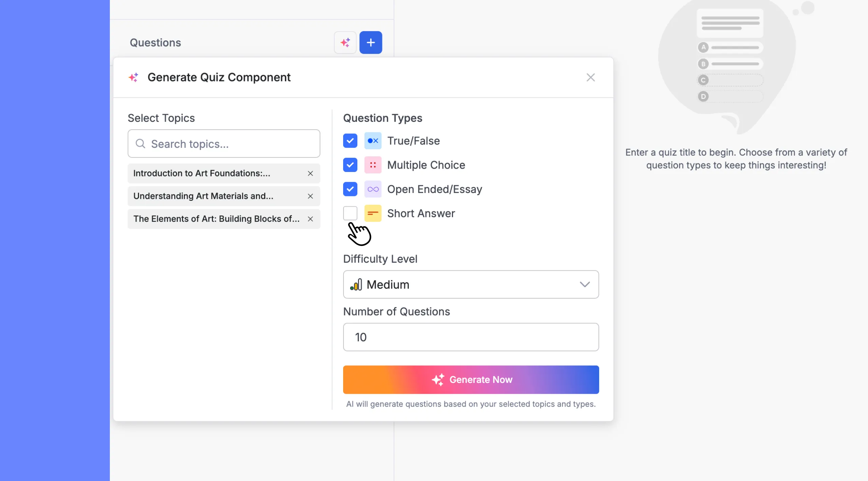Close the Generate Quiz Component dialog
The image size is (868, 481).
[x=591, y=77]
